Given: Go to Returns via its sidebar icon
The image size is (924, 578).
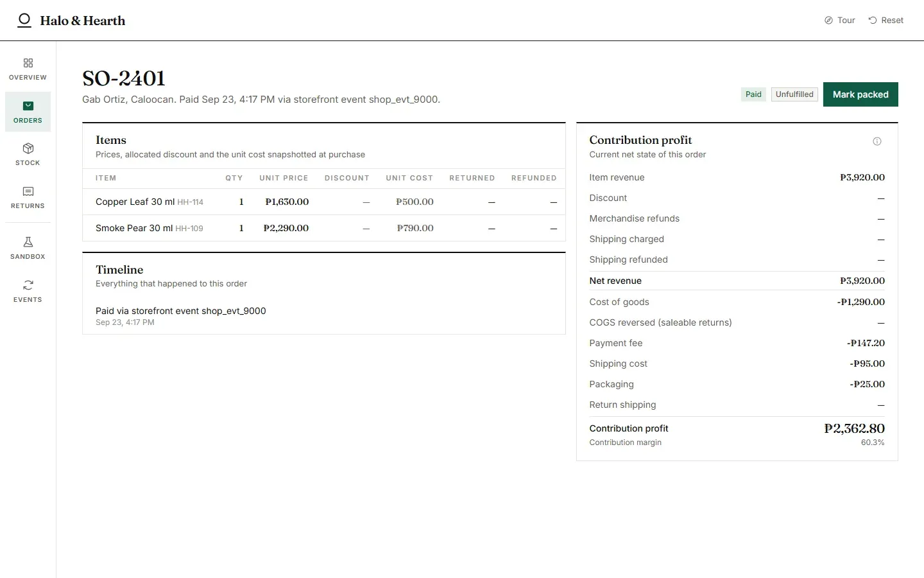Looking at the screenshot, I should 28,191.
